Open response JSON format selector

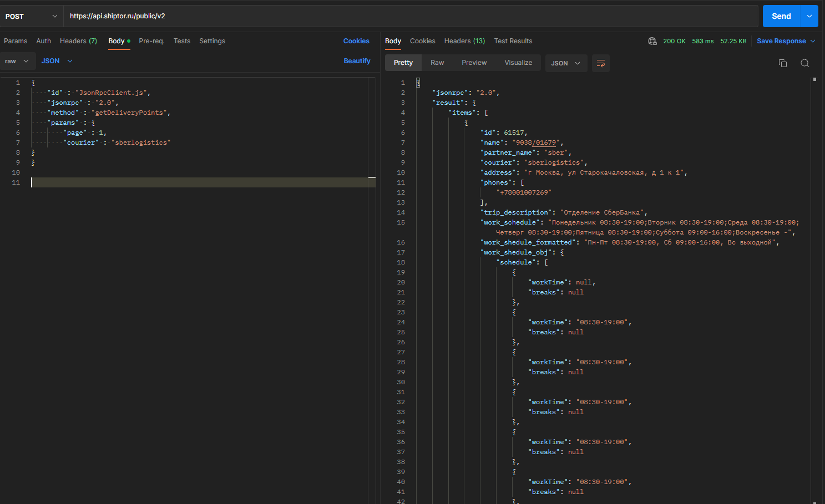566,63
